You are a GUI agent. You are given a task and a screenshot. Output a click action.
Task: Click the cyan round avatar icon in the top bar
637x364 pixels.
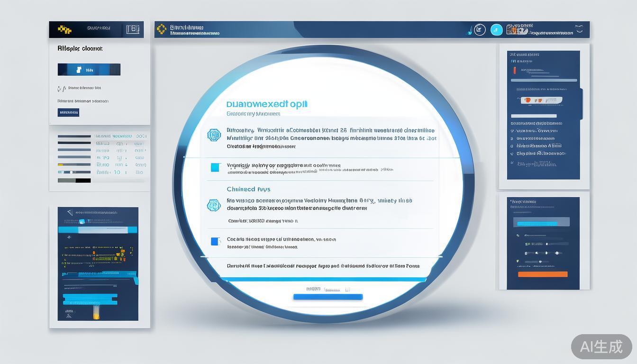496,29
